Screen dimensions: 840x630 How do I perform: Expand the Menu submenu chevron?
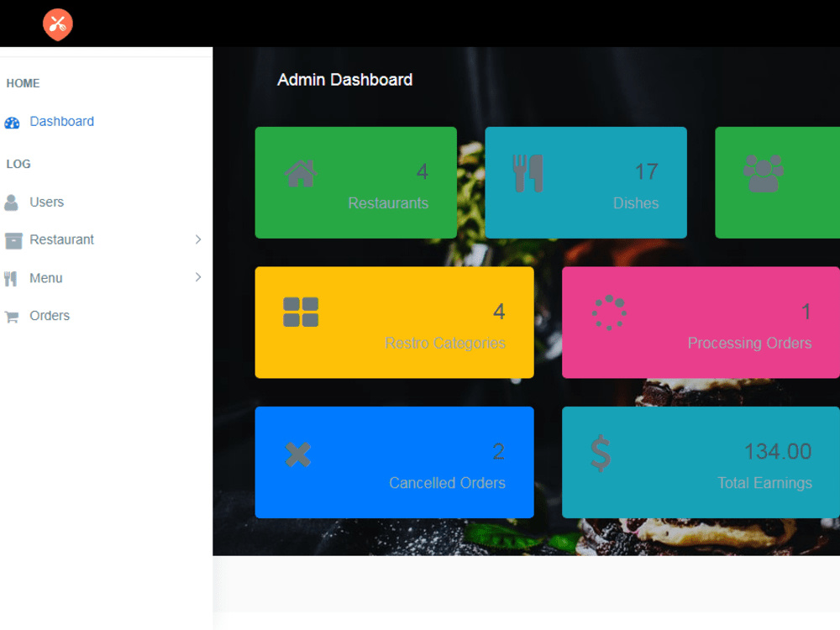[198, 277]
